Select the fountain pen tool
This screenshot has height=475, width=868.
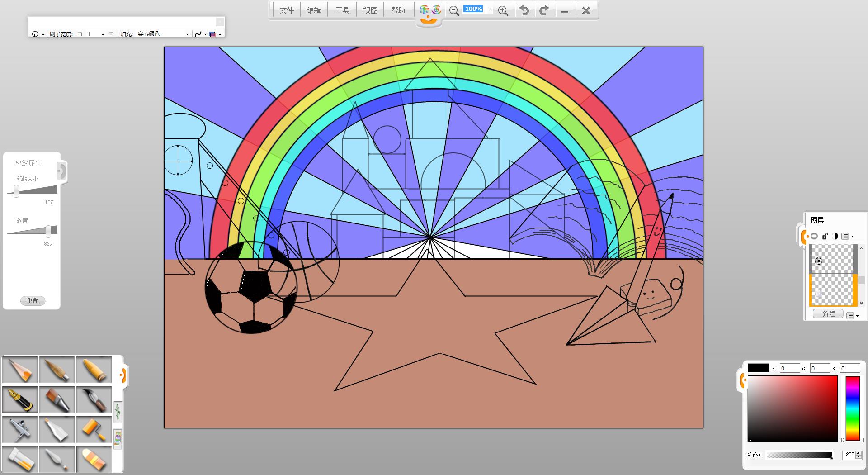click(20, 399)
